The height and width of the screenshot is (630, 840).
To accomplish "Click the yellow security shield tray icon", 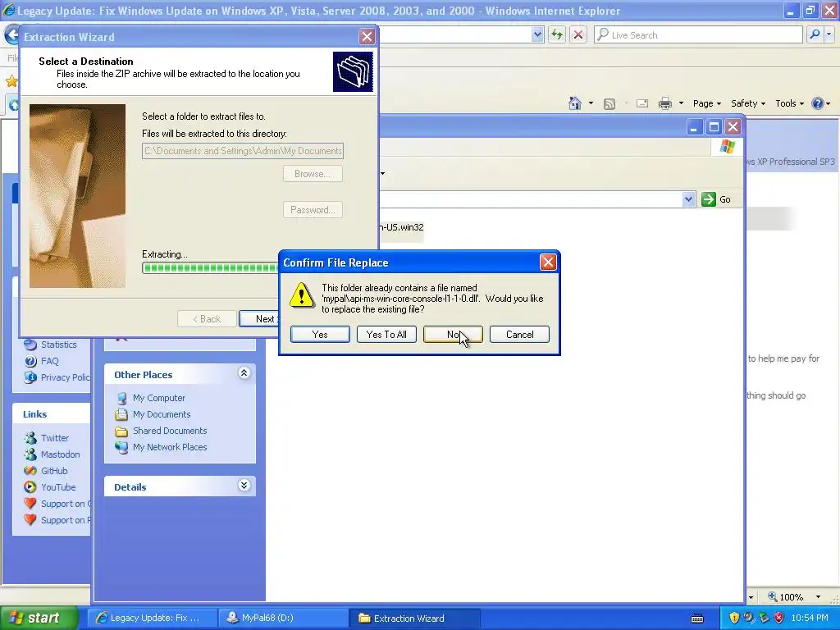I will tap(734, 618).
